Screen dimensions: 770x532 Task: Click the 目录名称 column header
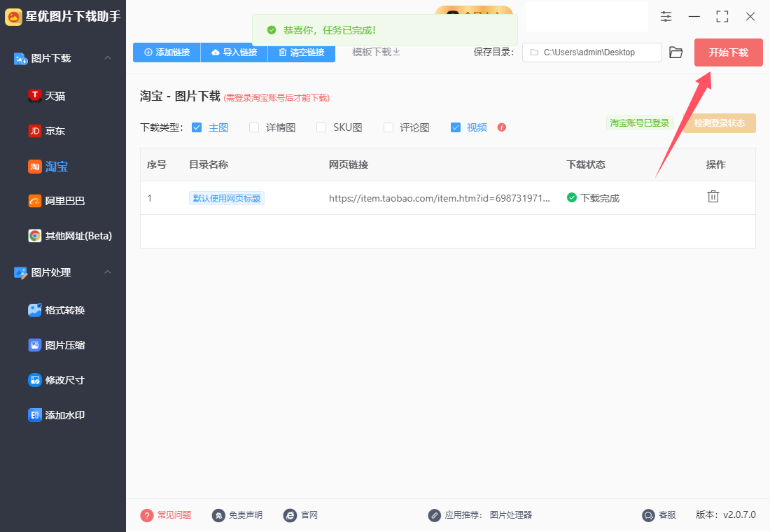[209, 164]
